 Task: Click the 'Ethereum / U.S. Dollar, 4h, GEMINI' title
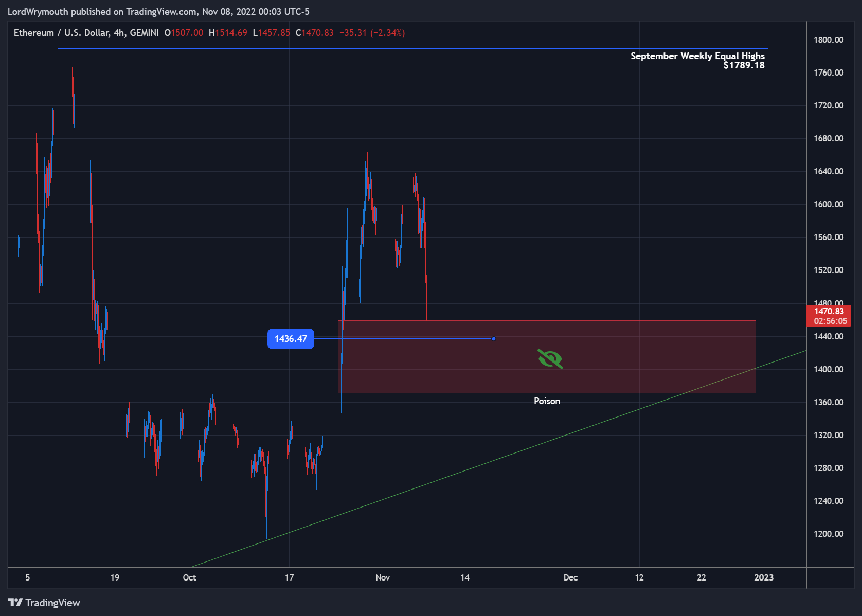(86, 33)
